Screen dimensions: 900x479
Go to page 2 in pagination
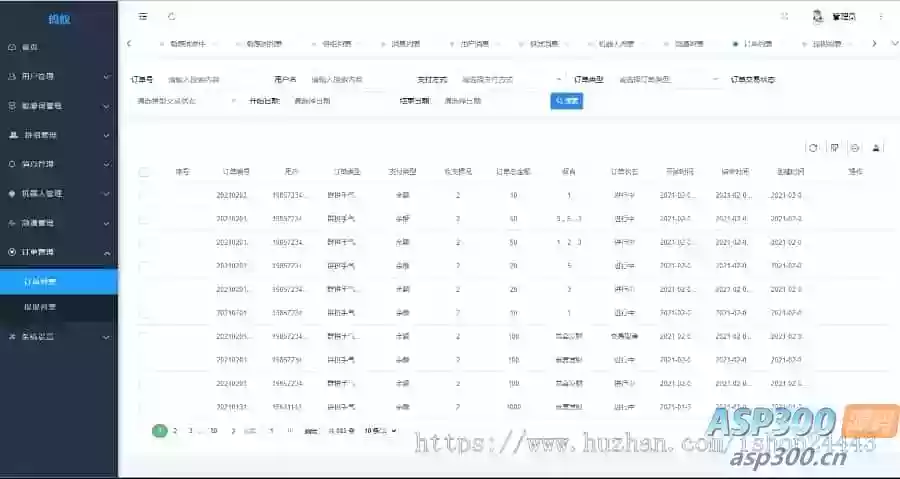[175, 431]
